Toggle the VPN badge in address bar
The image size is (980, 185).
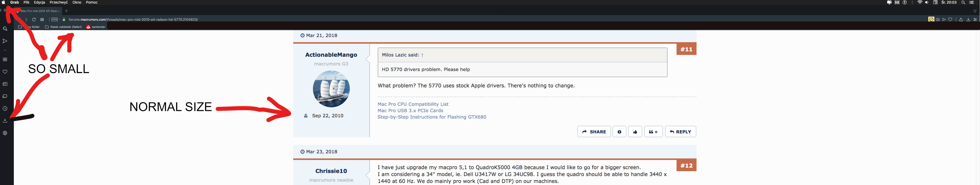pos(55,19)
